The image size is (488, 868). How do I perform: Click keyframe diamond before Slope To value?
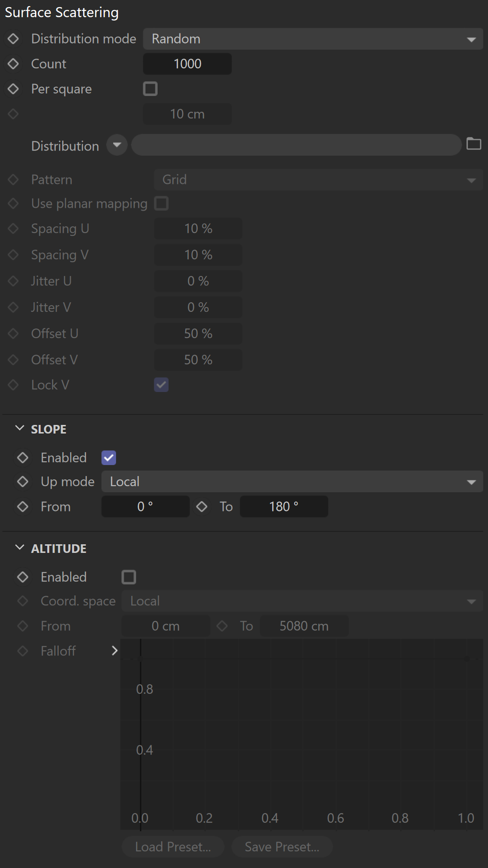(202, 507)
